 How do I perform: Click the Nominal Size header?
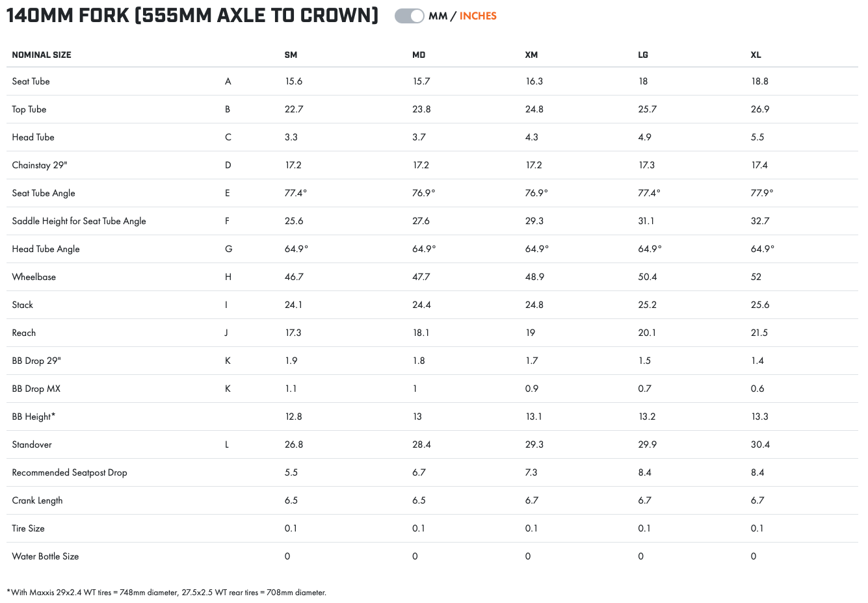tap(42, 55)
